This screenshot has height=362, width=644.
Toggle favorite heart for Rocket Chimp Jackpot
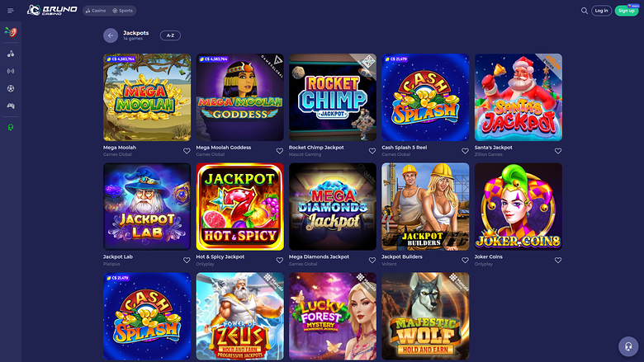pos(372,151)
